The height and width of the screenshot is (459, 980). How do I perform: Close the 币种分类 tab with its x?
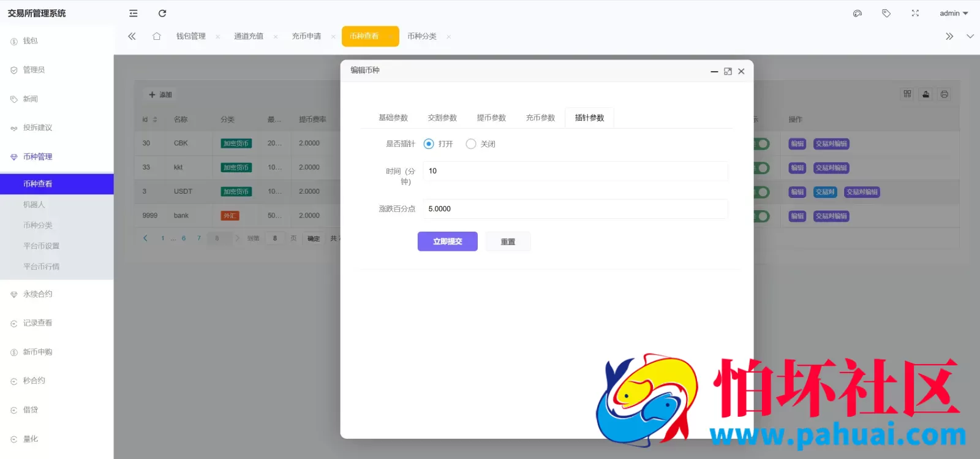pyautogui.click(x=448, y=37)
